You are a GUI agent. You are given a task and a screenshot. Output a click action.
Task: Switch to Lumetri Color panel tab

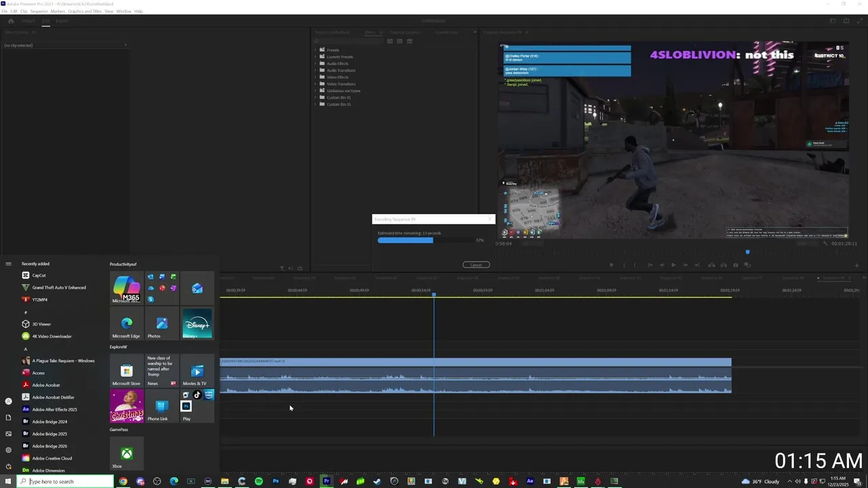click(446, 32)
